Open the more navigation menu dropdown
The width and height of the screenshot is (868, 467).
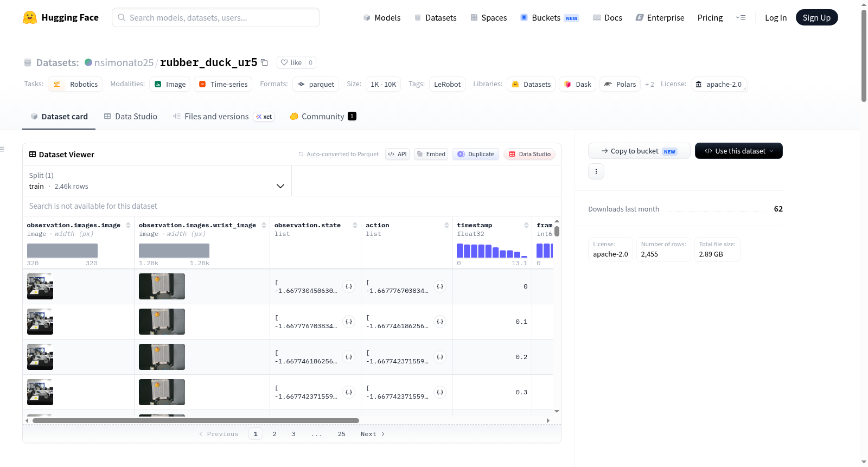pyautogui.click(x=741, y=17)
